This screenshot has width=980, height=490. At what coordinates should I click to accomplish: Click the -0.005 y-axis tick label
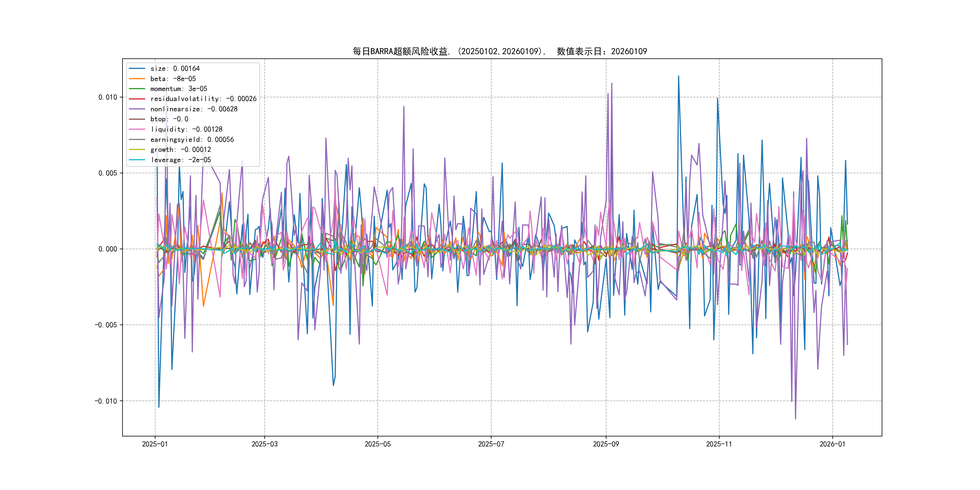[106, 325]
